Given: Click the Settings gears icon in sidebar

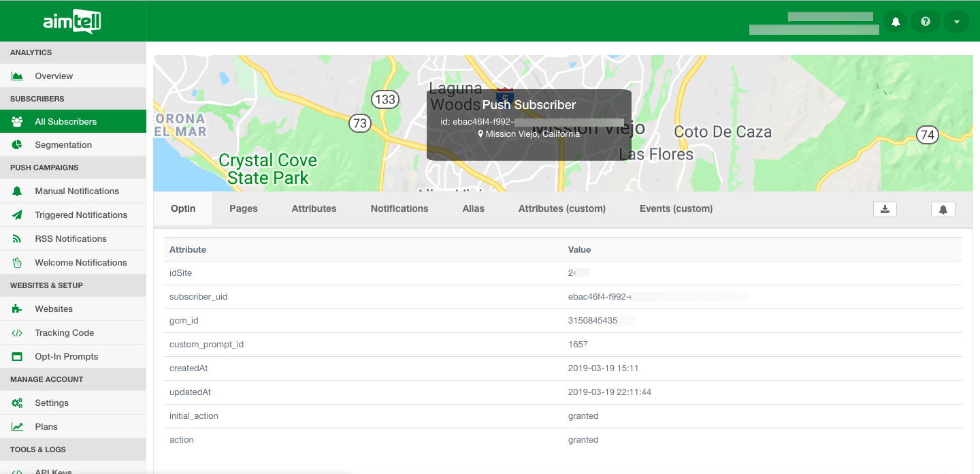Looking at the screenshot, I should point(17,403).
